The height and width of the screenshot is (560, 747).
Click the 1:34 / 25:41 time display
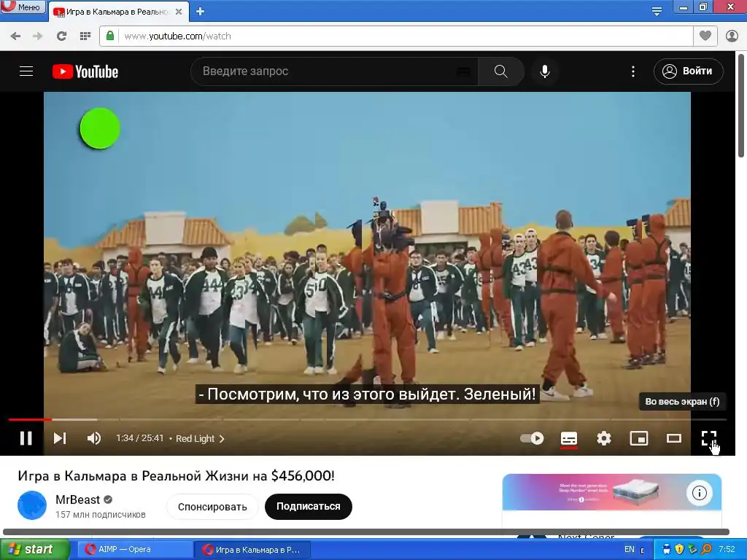tap(139, 438)
